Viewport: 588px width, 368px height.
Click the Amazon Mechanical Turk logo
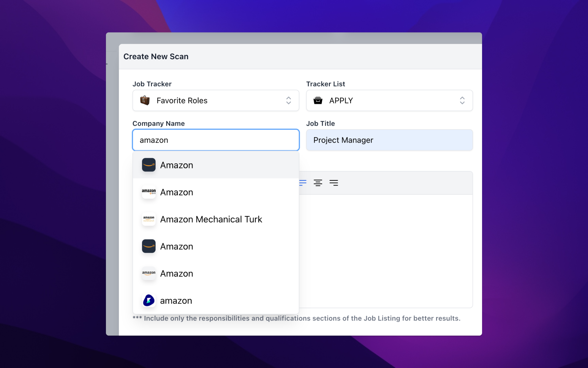(x=149, y=219)
